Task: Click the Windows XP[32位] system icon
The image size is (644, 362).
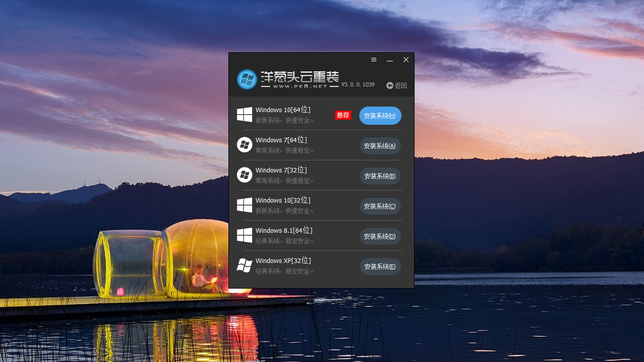Action: 245,265
